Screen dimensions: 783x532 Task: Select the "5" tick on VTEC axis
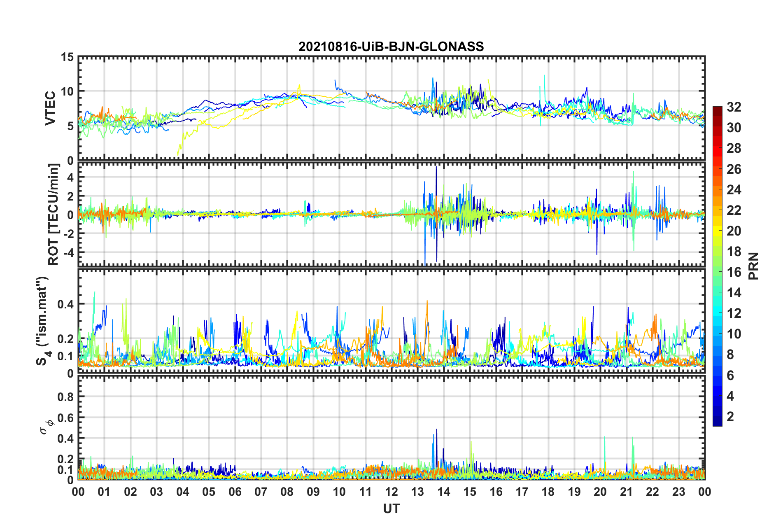point(70,126)
